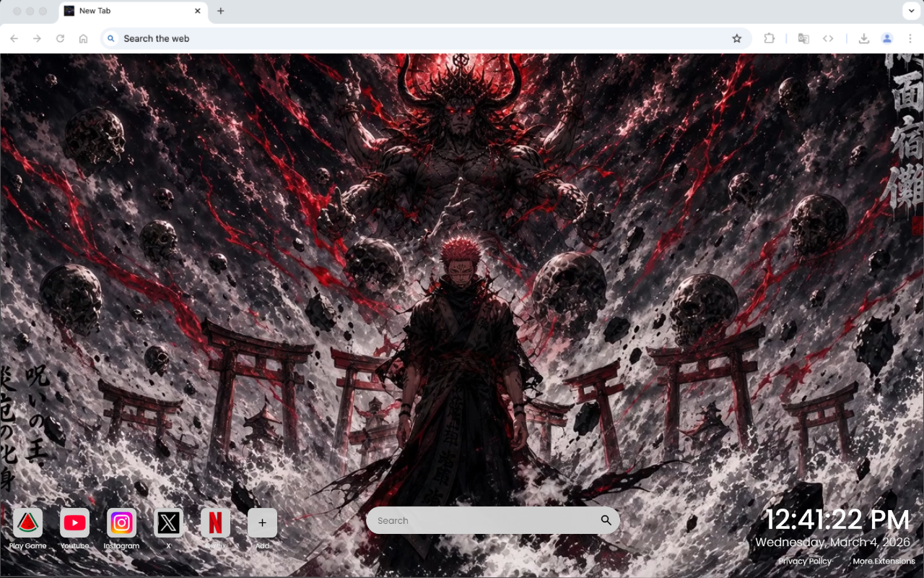
Task: Add a new shortcut with plus tile
Action: pyautogui.click(x=262, y=522)
